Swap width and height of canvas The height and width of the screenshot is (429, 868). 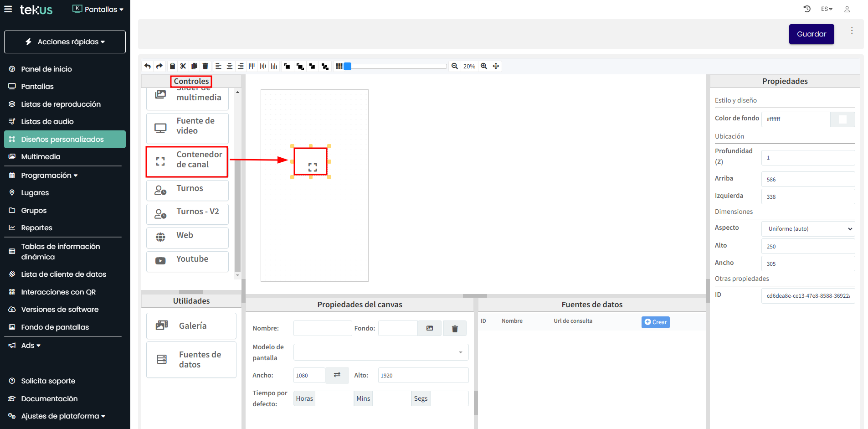tap(337, 375)
